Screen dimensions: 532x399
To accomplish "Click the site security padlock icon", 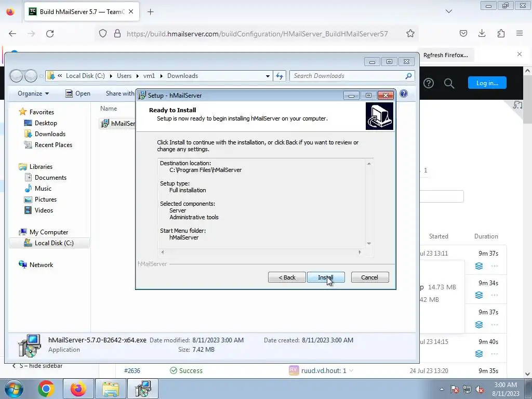I will pyautogui.click(x=117, y=34).
